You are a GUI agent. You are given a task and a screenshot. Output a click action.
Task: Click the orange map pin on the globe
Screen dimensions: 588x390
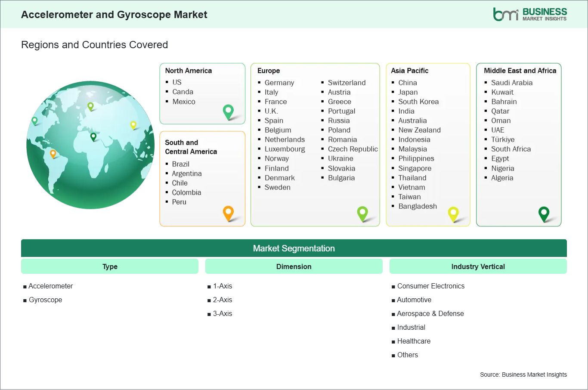(53, 153)
